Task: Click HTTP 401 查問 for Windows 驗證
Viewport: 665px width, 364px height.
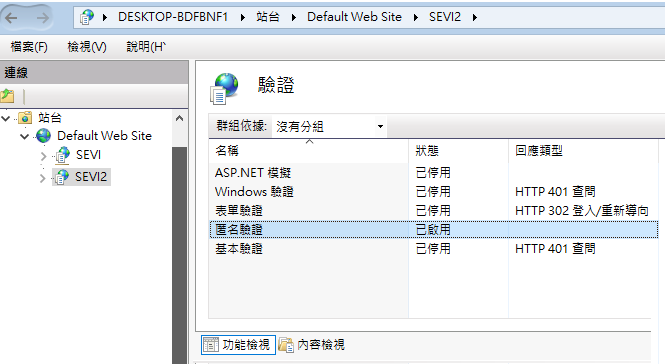Action: point(555,192)
